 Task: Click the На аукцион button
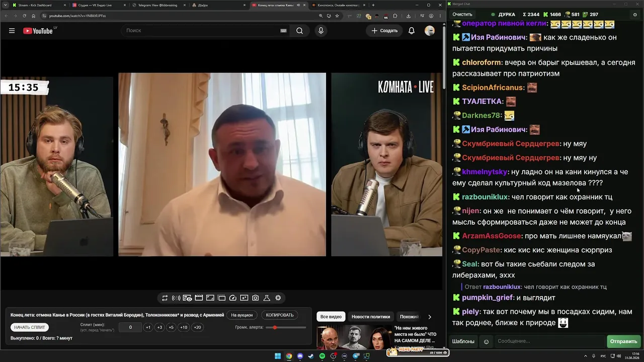coord(242,315)
